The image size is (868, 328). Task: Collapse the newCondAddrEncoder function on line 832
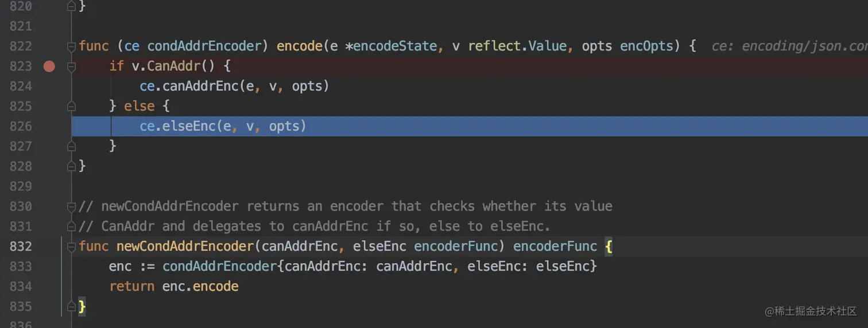click(72, 247)
